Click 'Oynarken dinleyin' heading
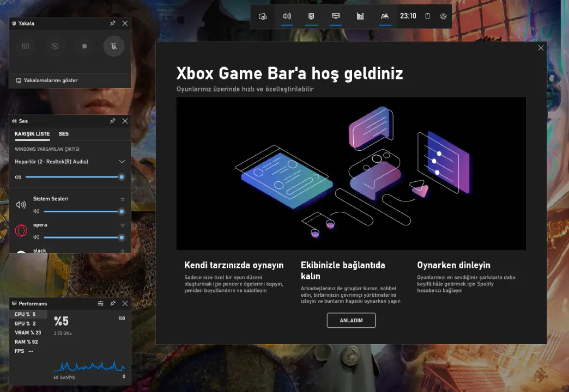The width and height of the screenshot is (569, 392). coord(453,265)
